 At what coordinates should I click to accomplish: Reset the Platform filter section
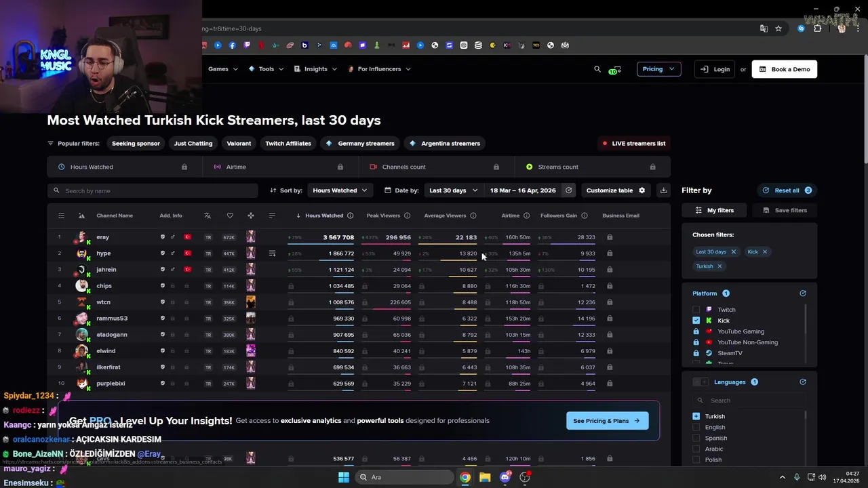click(803, 293)
